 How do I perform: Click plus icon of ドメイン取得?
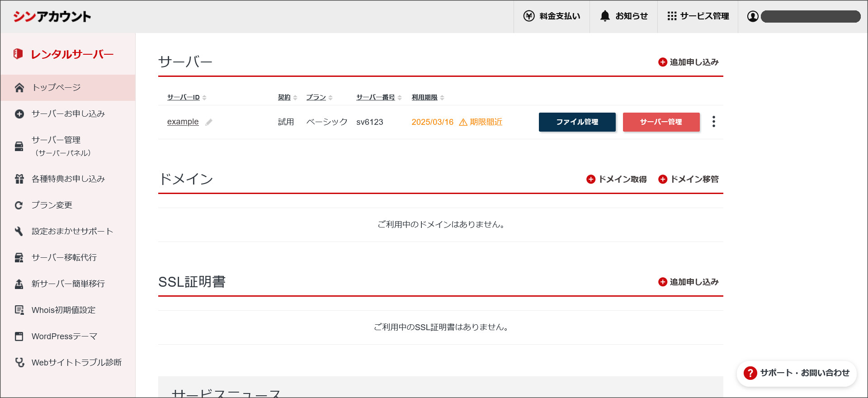pos(591,180)
